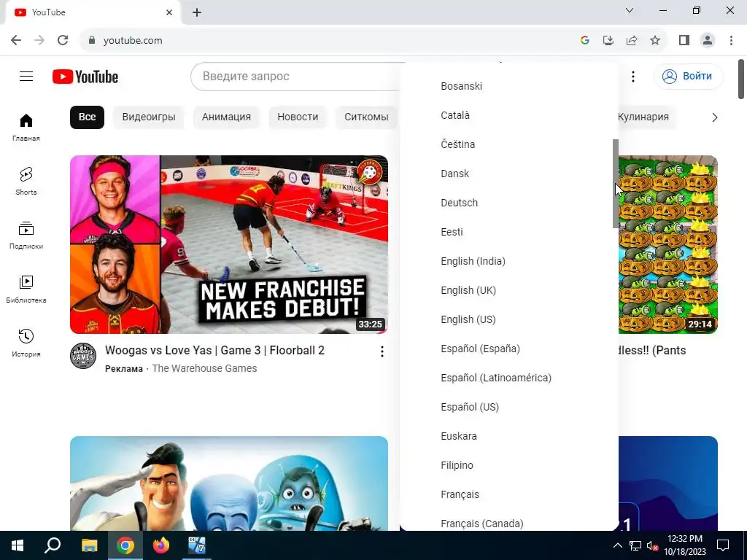The width and height of the screenshot is (747, 560).
Task: Open the Woogas vs Love Yas video title
Action: tap(215, 351)
